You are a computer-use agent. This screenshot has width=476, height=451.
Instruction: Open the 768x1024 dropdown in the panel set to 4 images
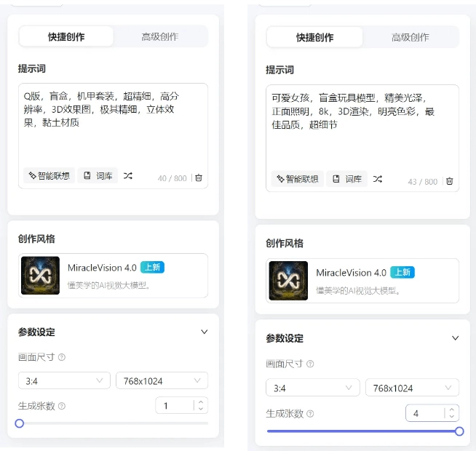coord(412,388)
